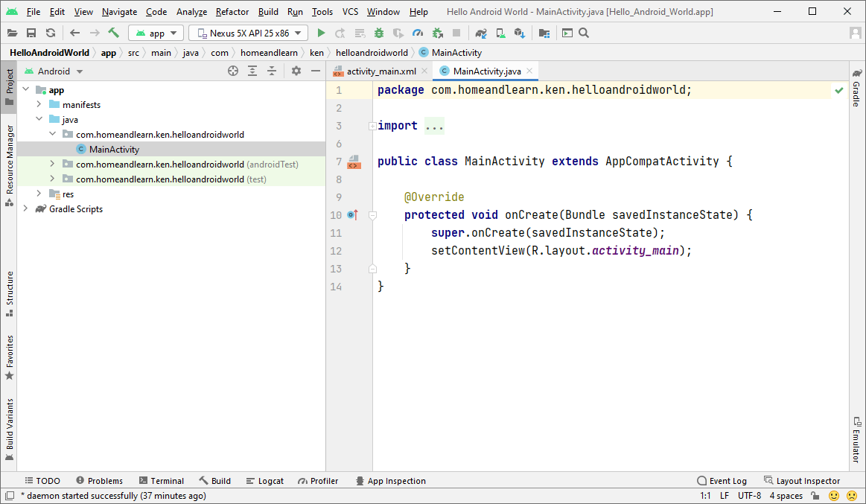Select the MainActivity.java tab

tap(486, 71)
